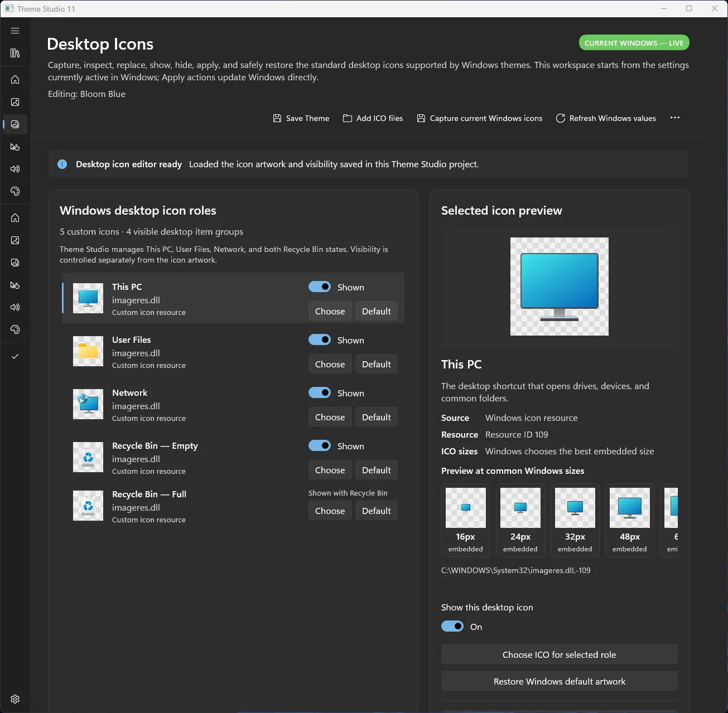Open the single-picture icon in the lower sidebar group
Screen dimensions: 728x713
click(x=15, y=240)
